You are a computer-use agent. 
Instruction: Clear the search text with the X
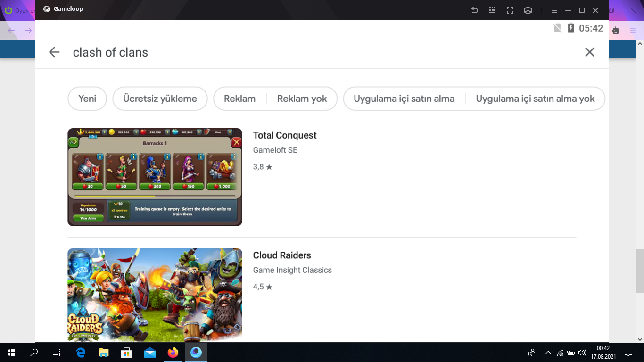tap(590, 52)
